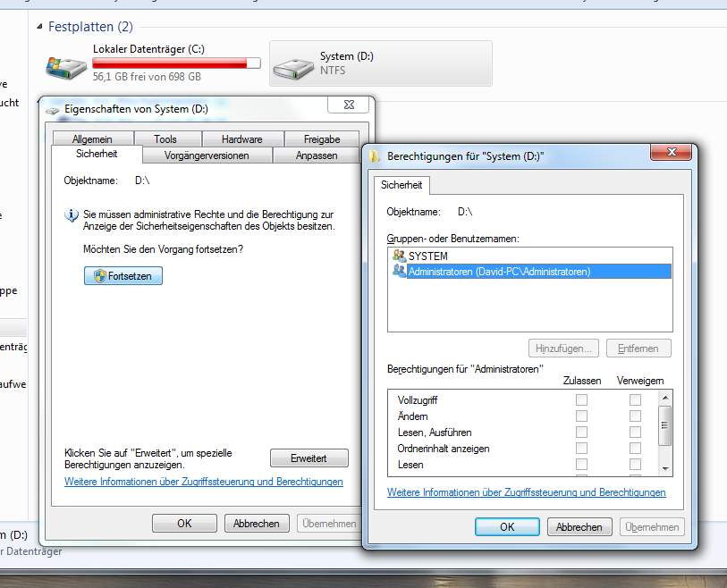
Task: Tick the Zulassen checkbox for Lesen, Ausführen
Action: click(x=581, y=433)
